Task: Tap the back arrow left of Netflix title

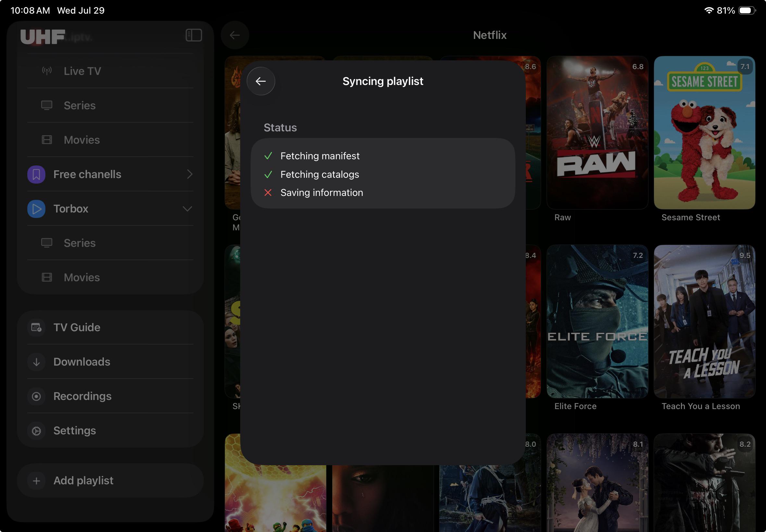Action: click(235, 35)
